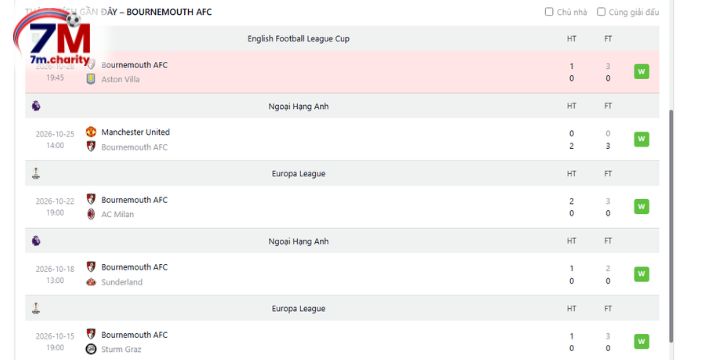This screenshot has width=720, height=360.
Task: Click the first Premier League lion icon
Action: coord(36,106)
